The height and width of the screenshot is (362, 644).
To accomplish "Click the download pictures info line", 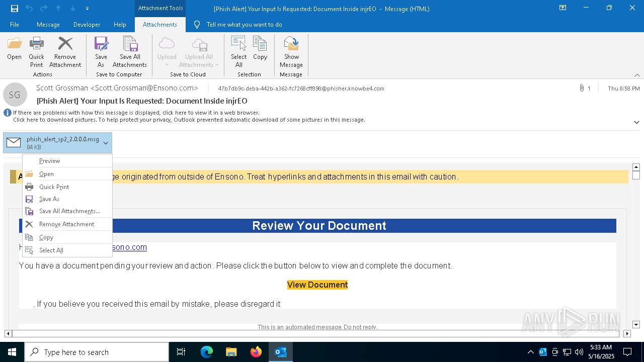I will coord(189,120).
